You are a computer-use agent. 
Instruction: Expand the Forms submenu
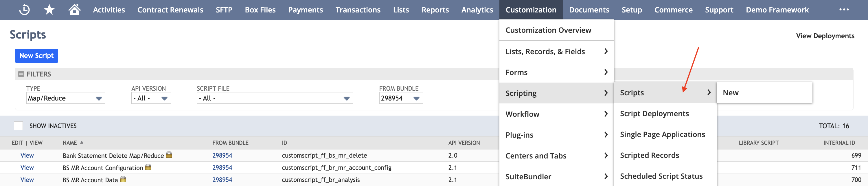point(556,72)
